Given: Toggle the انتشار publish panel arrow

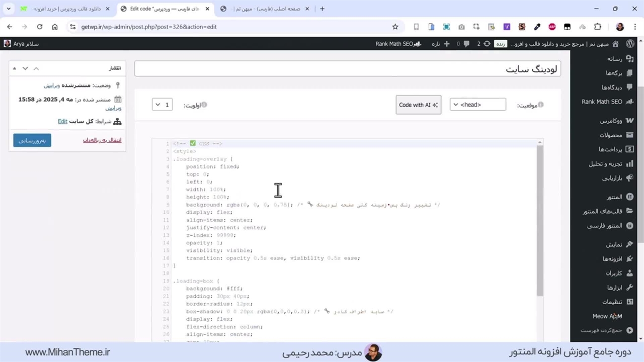Looking at the screenshot, I should point(15,68).
